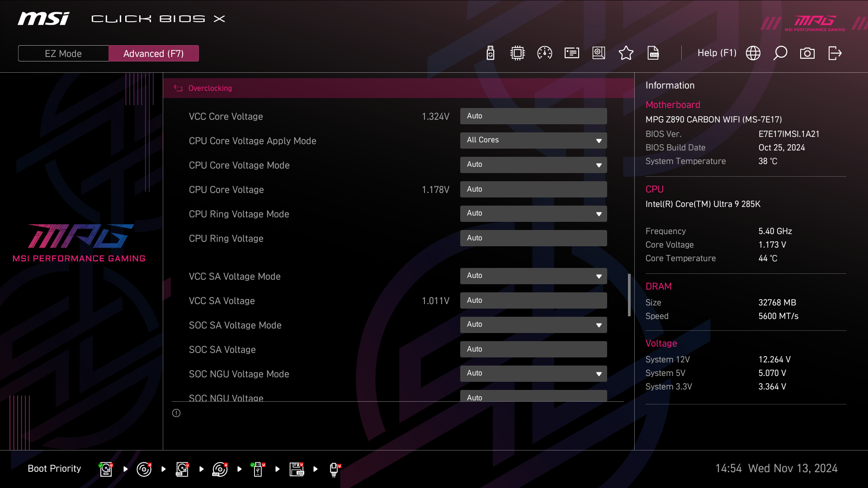Open the CPU Ring Voltage Mode dropdown
868x488 pixels.
click(x=533, y=214)
